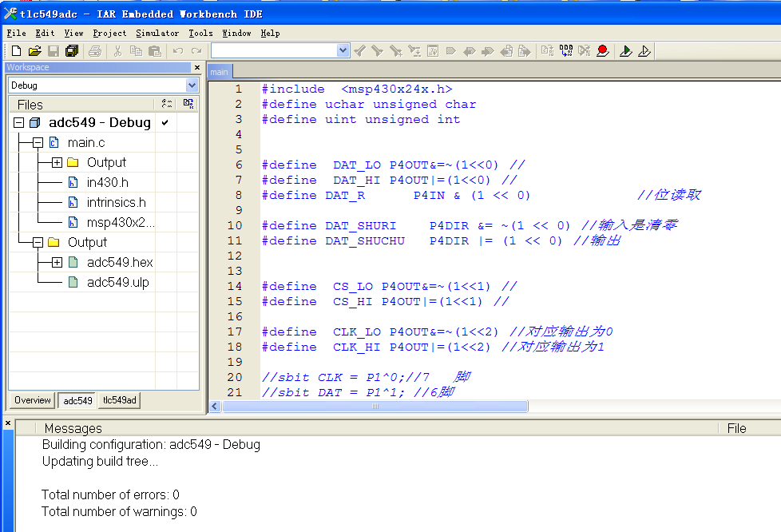This screenshot has width=781, height=532.
Task: Open a file using the open folder icon
Action: [x=35, y=50]
